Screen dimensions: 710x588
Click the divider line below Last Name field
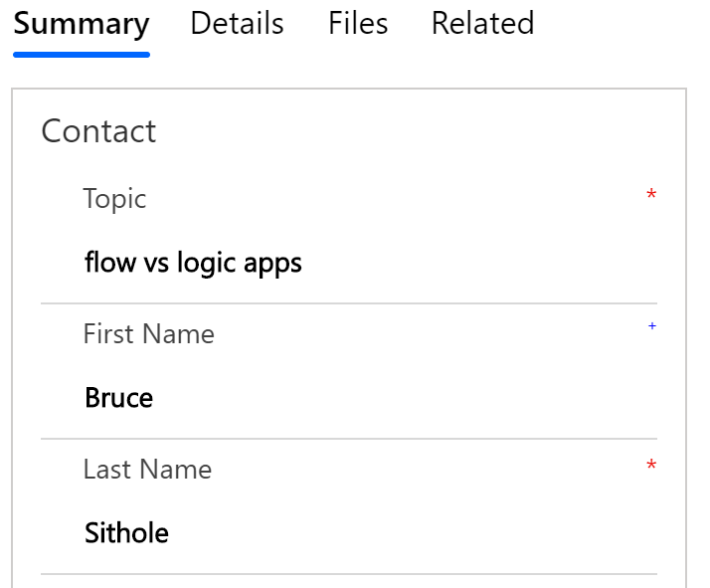pyautogui.click(x=348, y=574)
